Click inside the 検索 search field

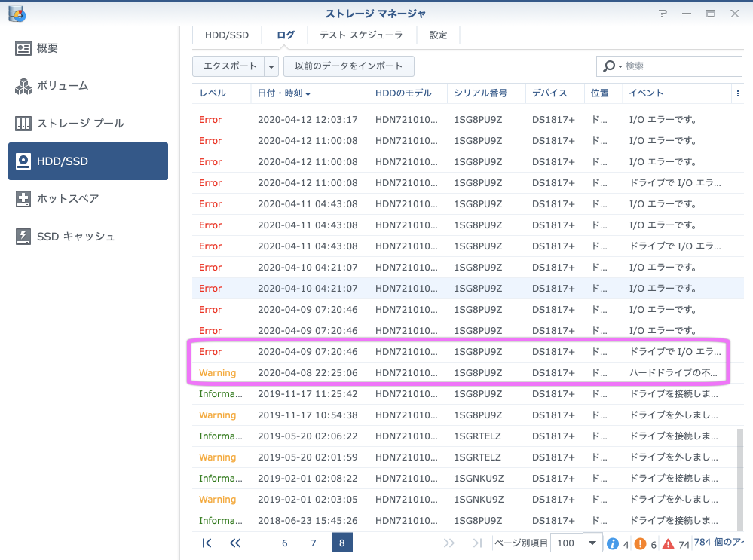click(x=678, y=66)
